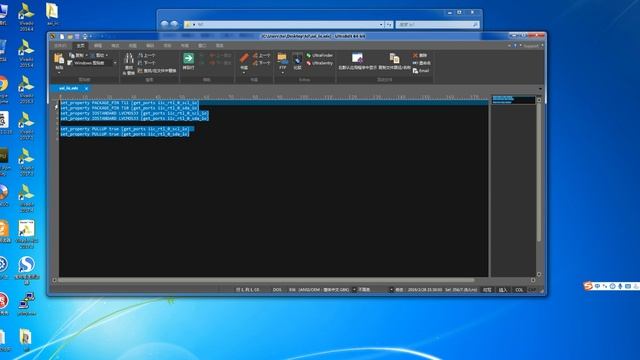Image resolution: width=640 pixels, height=360 pixels.
Task: Jump to next bookmark icon
Action: point(255,63)
